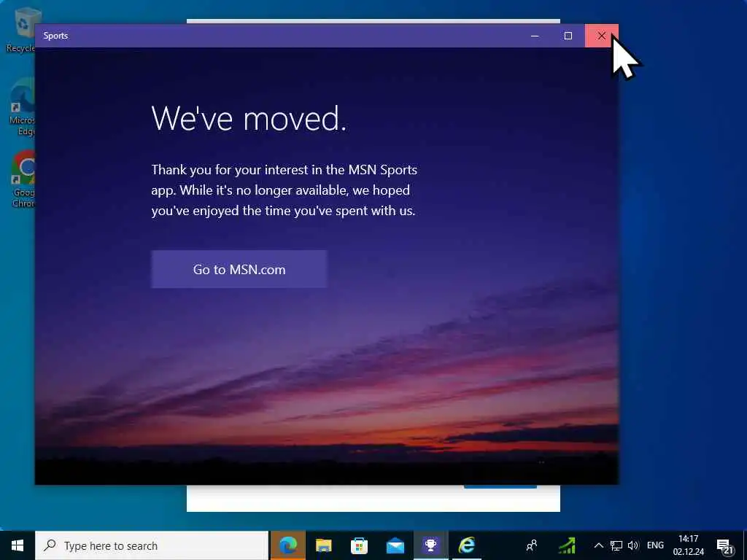Image resolution: width=747 pixels, height=560 pixels.
Task: Open the Mail app from the taskbar
Action: 395,545
